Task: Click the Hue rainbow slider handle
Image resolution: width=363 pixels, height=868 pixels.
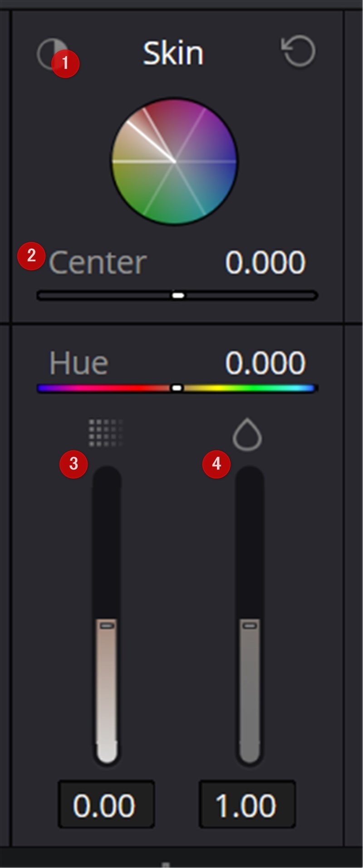Action: tap(177, 388)
